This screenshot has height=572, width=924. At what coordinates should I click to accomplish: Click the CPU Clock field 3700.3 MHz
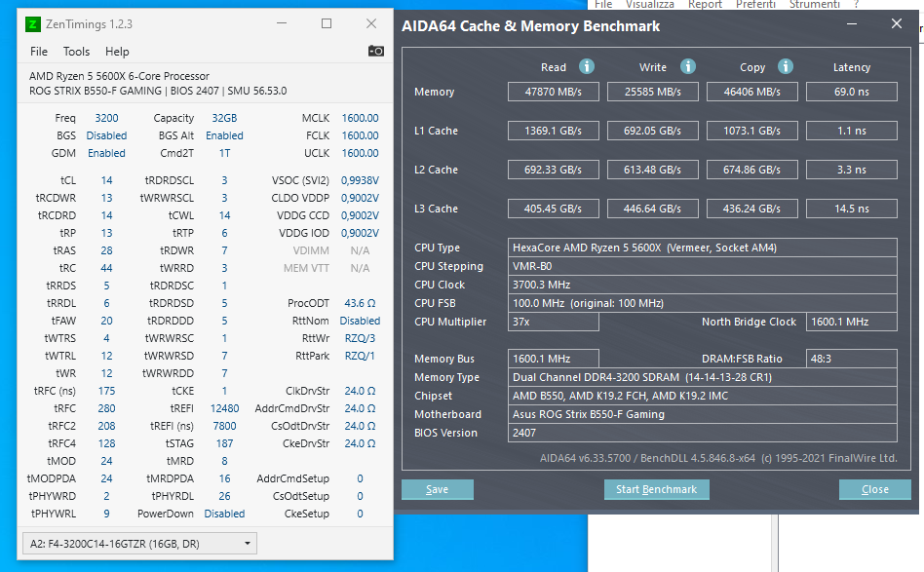(703, 285)
